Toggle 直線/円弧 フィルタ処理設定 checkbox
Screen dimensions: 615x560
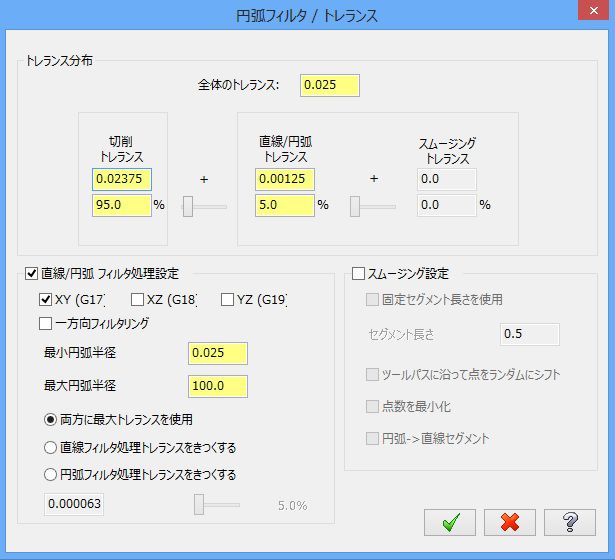[x=31, y=273]
